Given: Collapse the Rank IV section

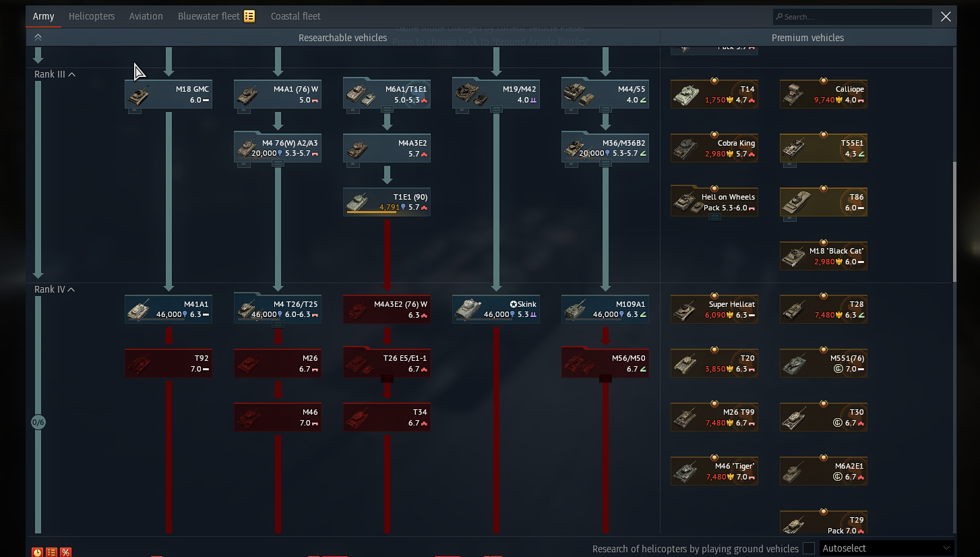Looking at the screenshot, I should coord(71,290).
